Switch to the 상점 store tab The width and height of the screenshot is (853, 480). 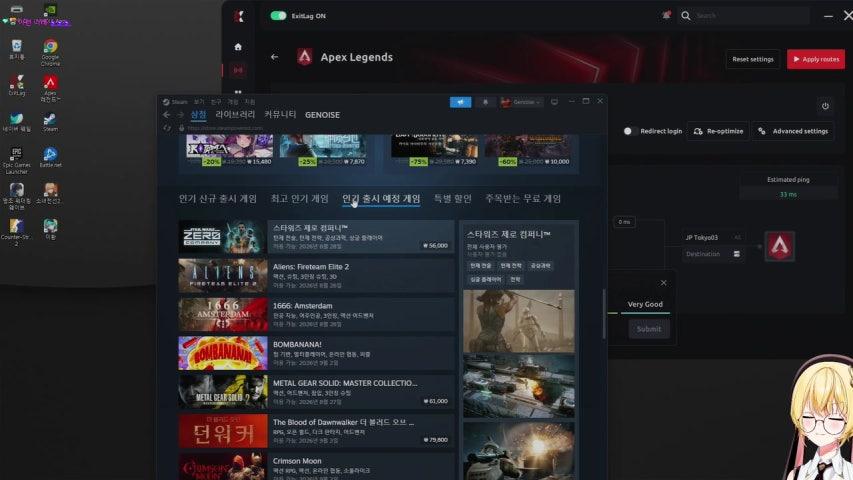199,115
